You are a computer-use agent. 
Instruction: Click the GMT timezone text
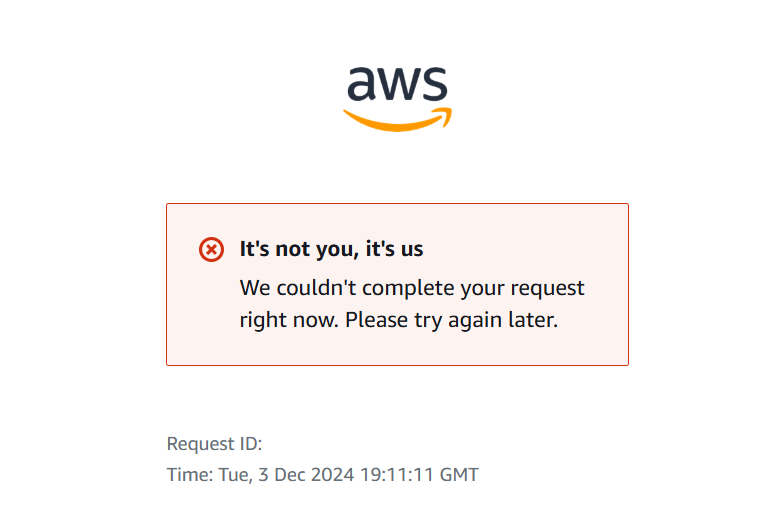click(459, 474)
